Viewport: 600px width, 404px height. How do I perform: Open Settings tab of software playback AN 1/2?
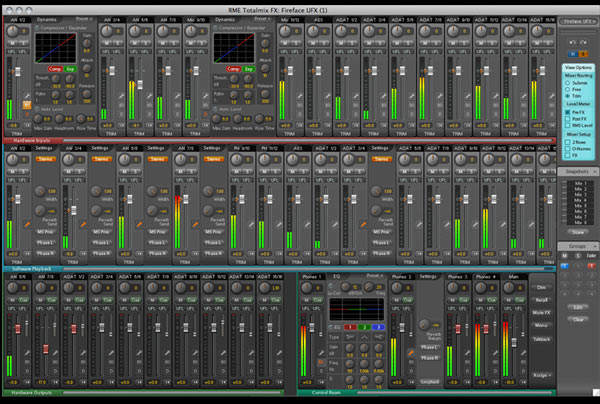tap(44, 148)
